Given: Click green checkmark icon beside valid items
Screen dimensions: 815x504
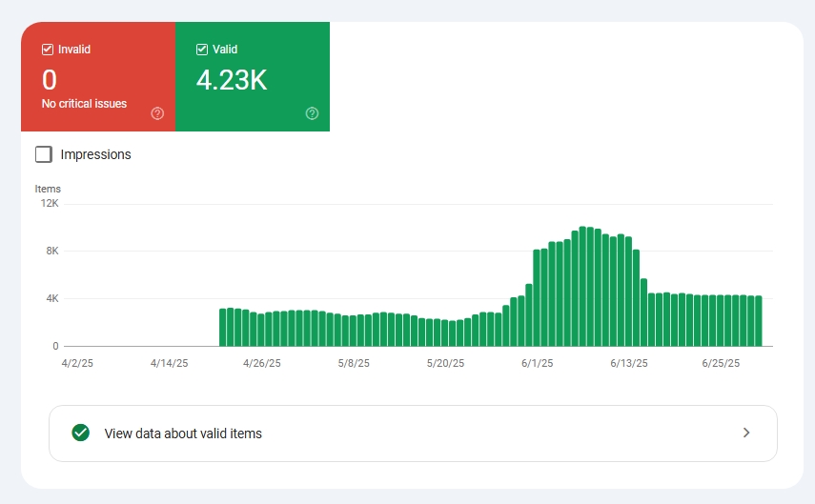Looking at the screenshot, I should tap(81, 433).
